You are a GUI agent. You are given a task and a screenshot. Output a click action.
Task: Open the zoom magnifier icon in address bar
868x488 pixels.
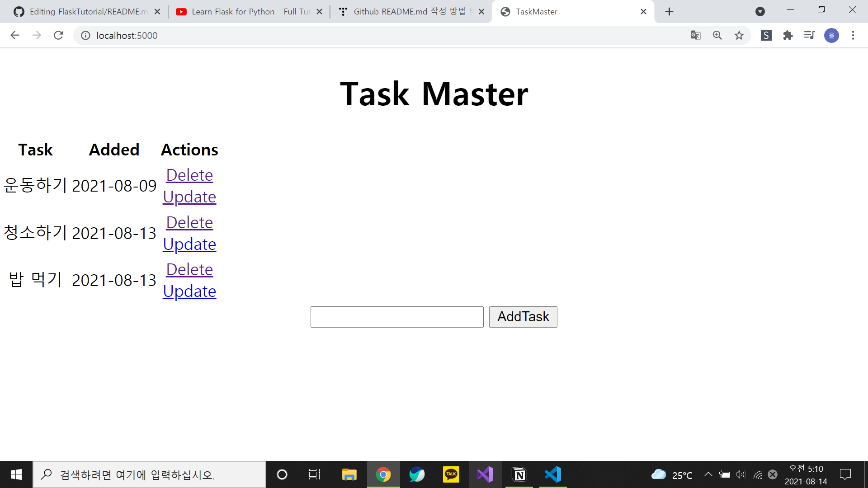pyautogui.click(x=717, y=35)
